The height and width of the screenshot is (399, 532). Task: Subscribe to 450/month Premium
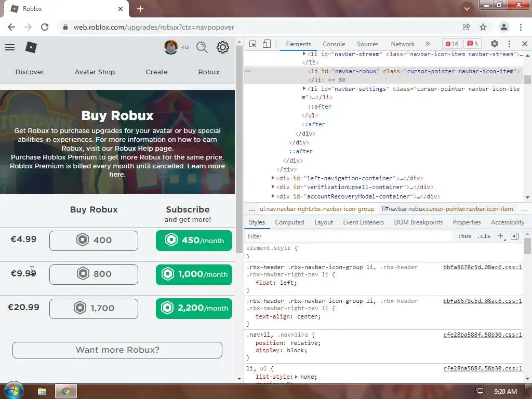click(x=194, y=241)
